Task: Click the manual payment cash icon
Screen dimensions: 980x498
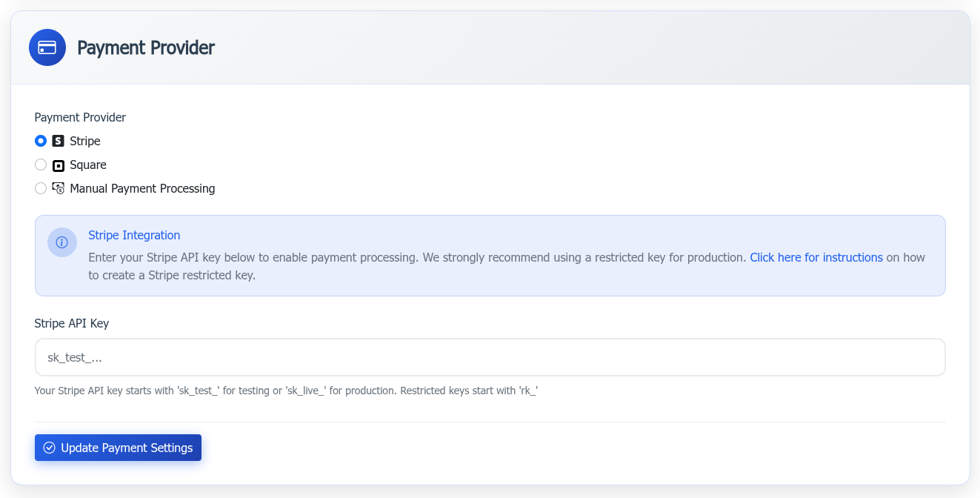Action: [x=59, y=188]
